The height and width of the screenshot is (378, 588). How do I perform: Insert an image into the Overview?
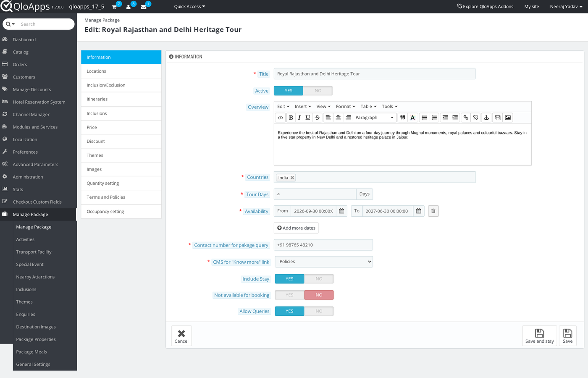[x=508, y=118]
